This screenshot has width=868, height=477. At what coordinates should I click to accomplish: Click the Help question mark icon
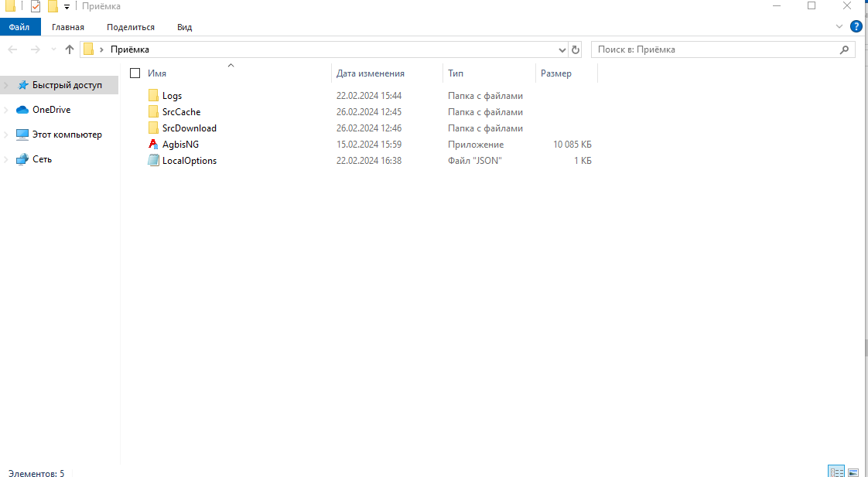(x=856, y=26)
